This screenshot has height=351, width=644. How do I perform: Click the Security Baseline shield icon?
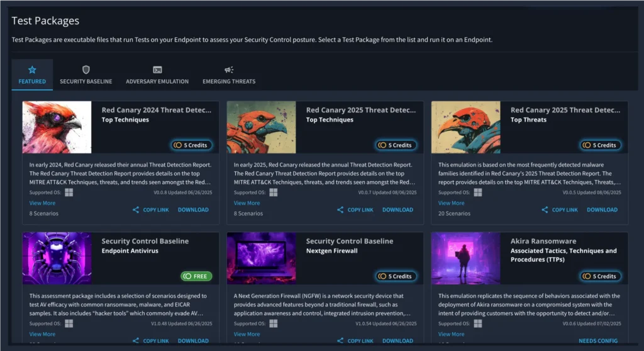(86, 70)
